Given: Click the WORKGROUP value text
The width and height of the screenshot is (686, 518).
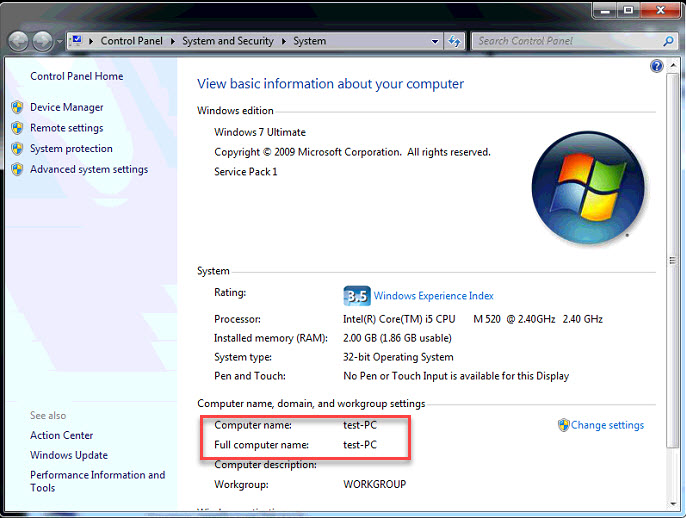Looking at the screenshot, I should [x=374, y=484].
